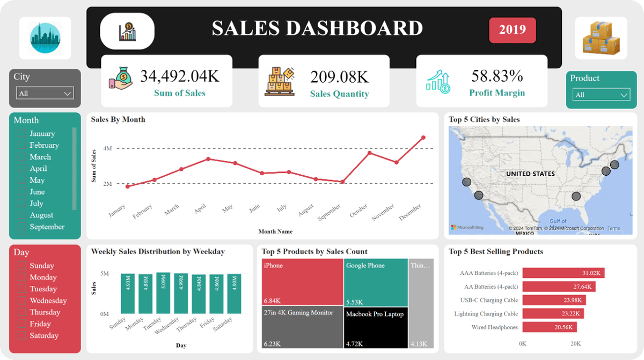Click the 2019 year button

coord(512,30)
